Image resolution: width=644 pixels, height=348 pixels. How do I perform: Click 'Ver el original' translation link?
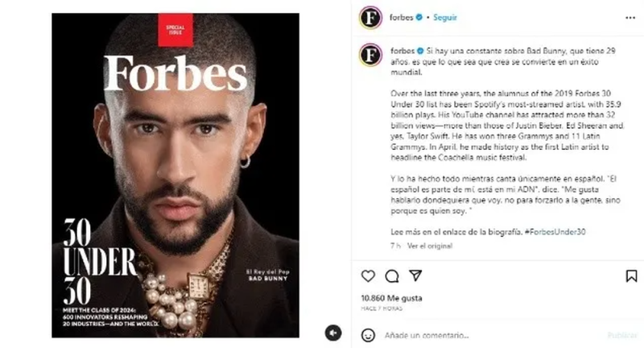click(x=430, y=246)
